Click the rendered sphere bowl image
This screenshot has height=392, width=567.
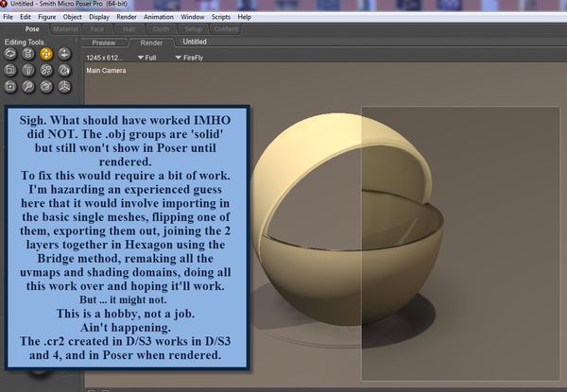point(347,221)
